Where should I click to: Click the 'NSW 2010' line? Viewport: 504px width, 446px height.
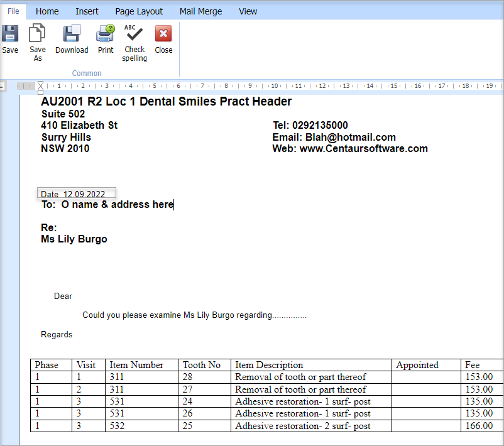[65, 148]
